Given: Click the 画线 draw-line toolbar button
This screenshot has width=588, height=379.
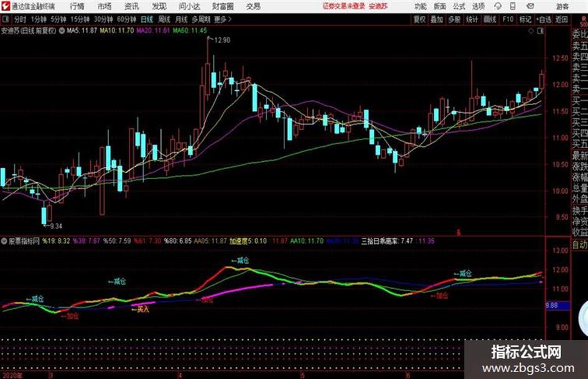Looking at the screenshot, I should pyautogui.click(x=490, y=19).
